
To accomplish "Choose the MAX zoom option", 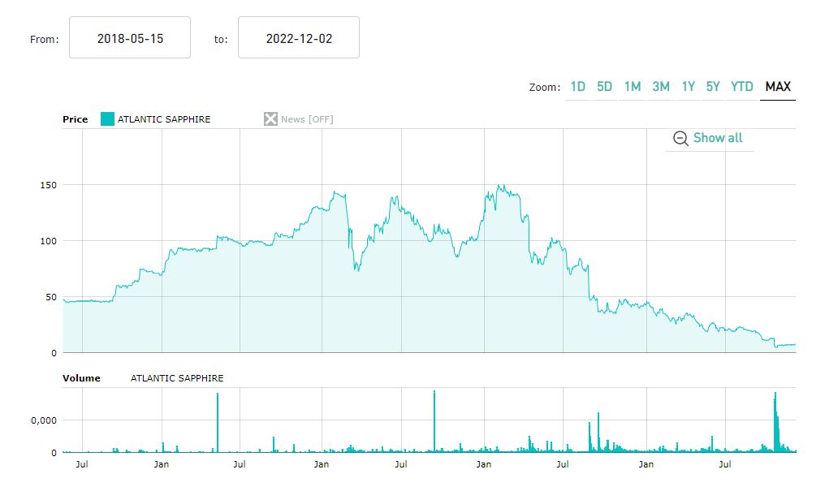I will (x=778, y=87).
